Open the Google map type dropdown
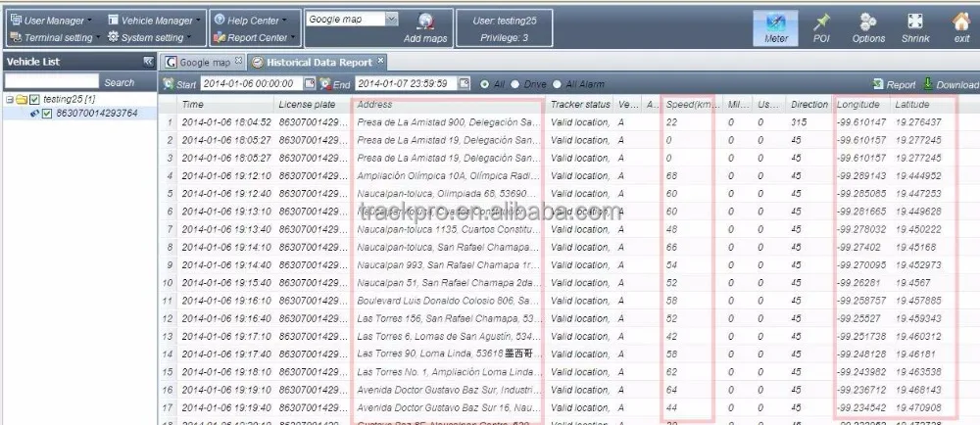Viewport: 980px width, 425px height. click(391, 20)
